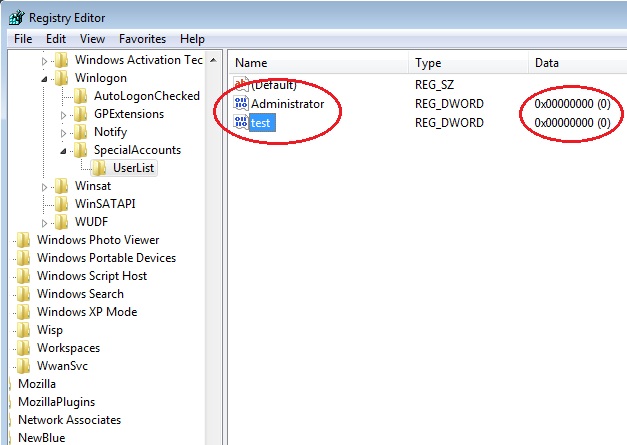
Task: Click the Windows Activation Tec folder icon
Action: [62, 60]
